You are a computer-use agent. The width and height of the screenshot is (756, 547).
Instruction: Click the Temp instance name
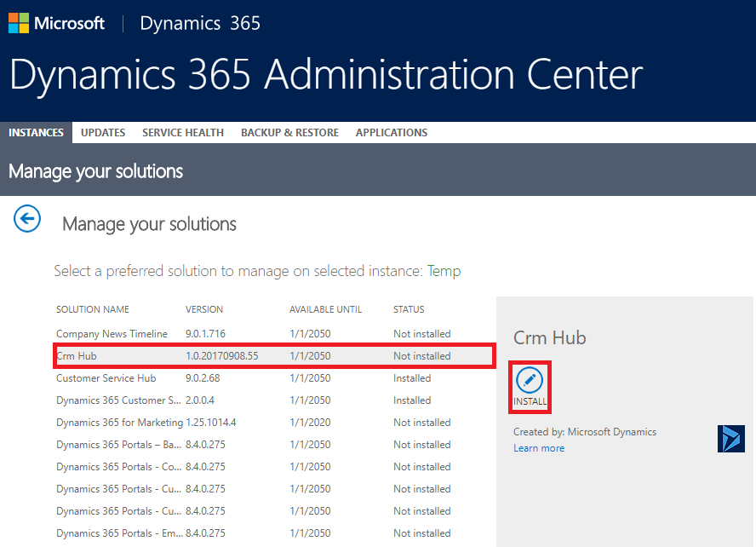(444, 271)
